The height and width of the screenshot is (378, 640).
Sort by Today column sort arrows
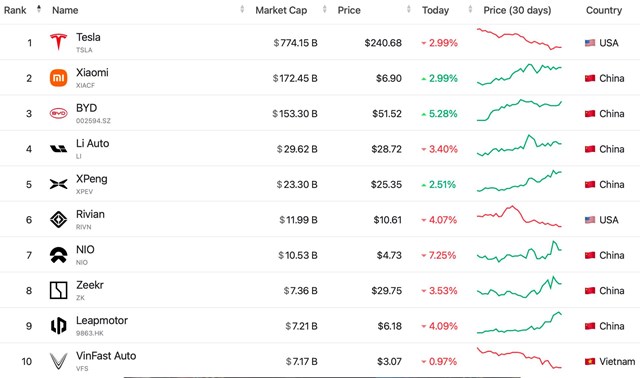[470, 9]
